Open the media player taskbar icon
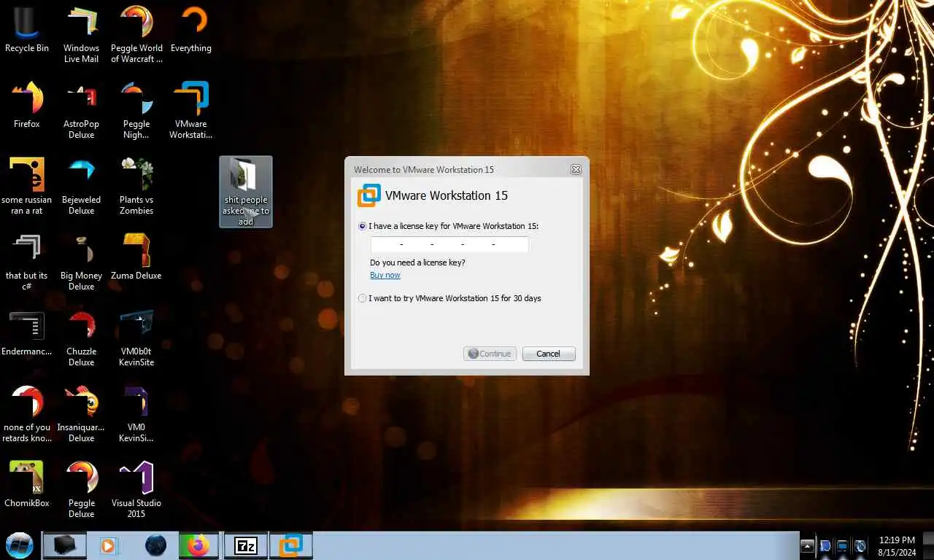934x560 pixels. tap(109, 545)
